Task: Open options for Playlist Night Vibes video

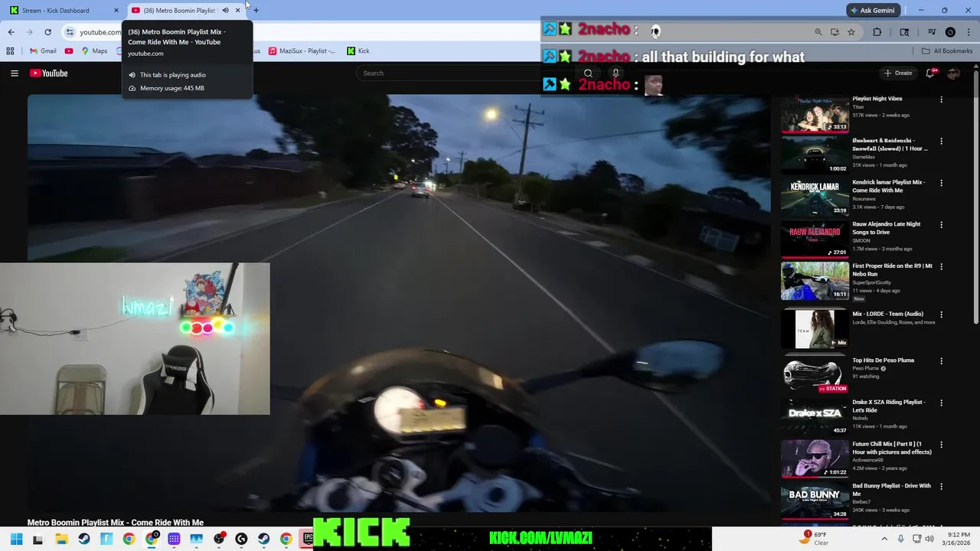Action: tap(941, 99)
